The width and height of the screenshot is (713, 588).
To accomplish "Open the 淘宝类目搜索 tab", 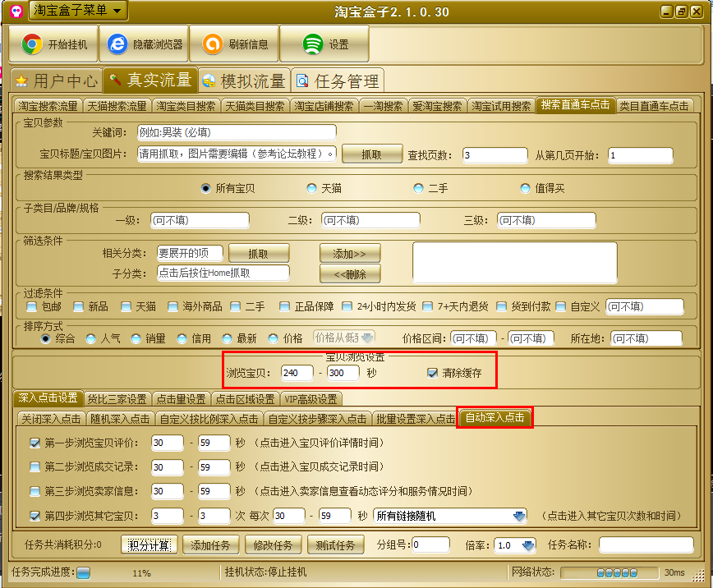I will pyautogui.click(x=186, y=106).
